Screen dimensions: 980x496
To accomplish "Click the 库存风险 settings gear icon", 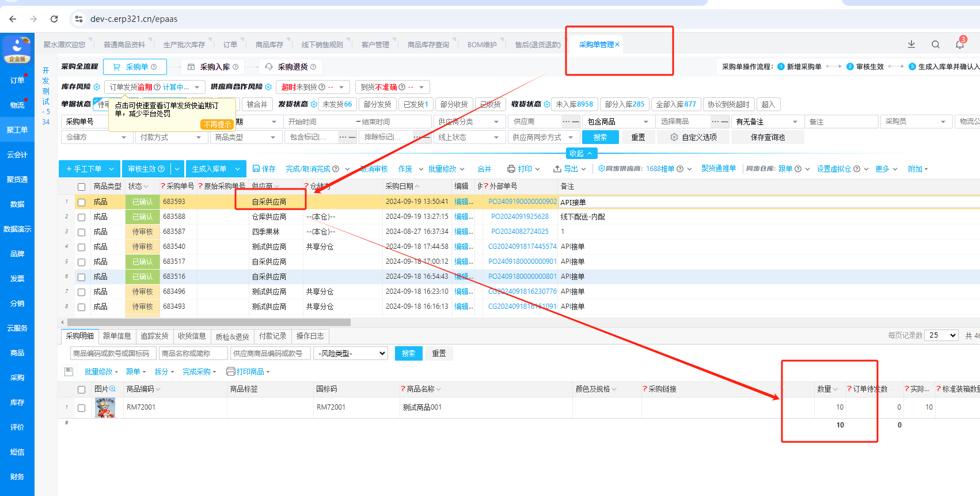I will (x=97, y=87).
